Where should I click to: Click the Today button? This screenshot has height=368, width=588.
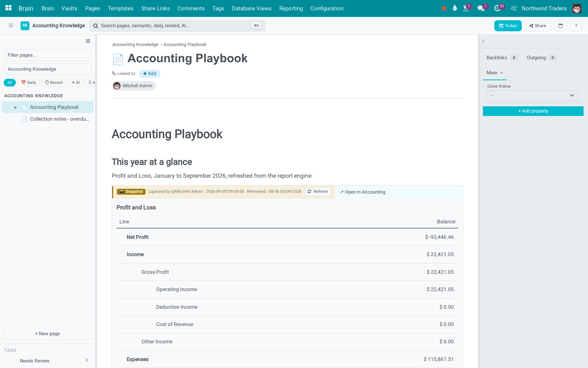tap(508, 26)
